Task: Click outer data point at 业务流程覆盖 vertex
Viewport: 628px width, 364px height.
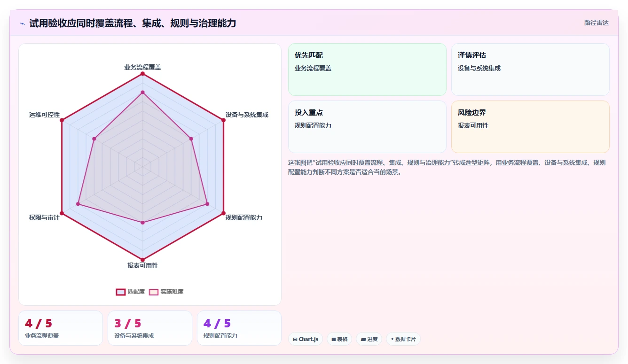Action: click(142, 74)
